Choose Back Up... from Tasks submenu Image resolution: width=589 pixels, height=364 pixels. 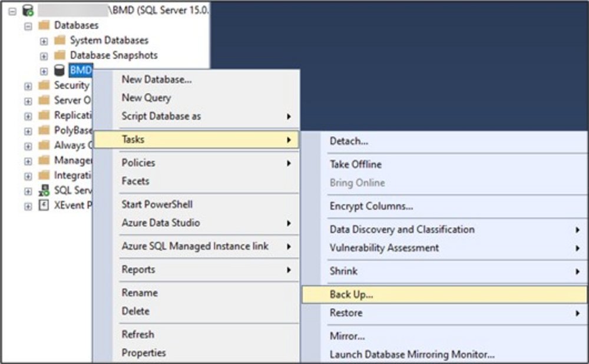tap(351, 294)
